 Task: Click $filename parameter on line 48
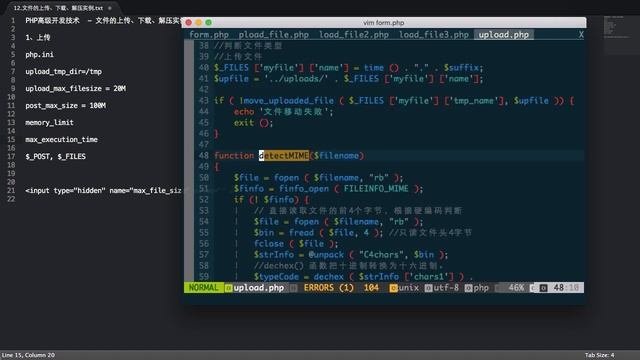[336, 156]
